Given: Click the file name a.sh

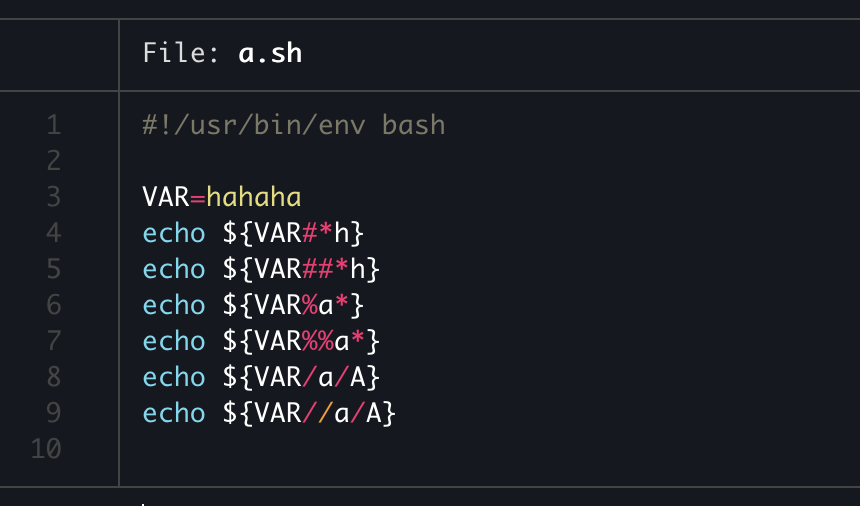Looking at the screenshot, I should click(x=270, y=53).
